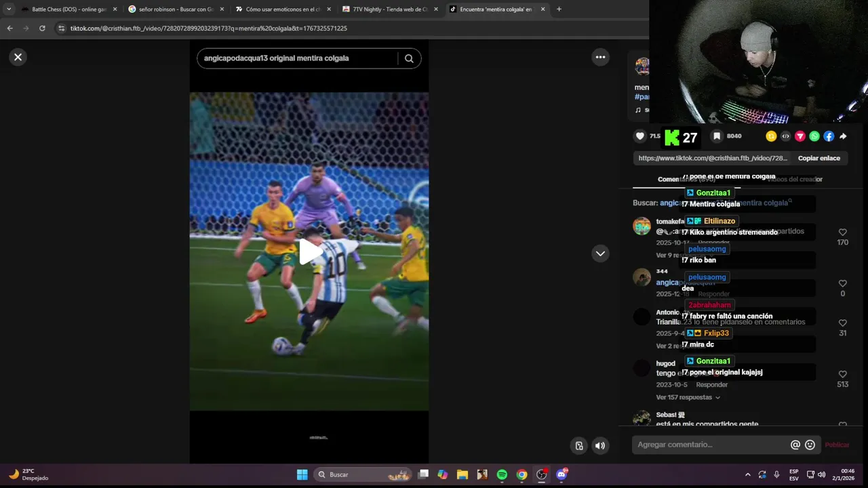
Task: Click the taskbar Buscar search box
Action: tap(363, 474)
